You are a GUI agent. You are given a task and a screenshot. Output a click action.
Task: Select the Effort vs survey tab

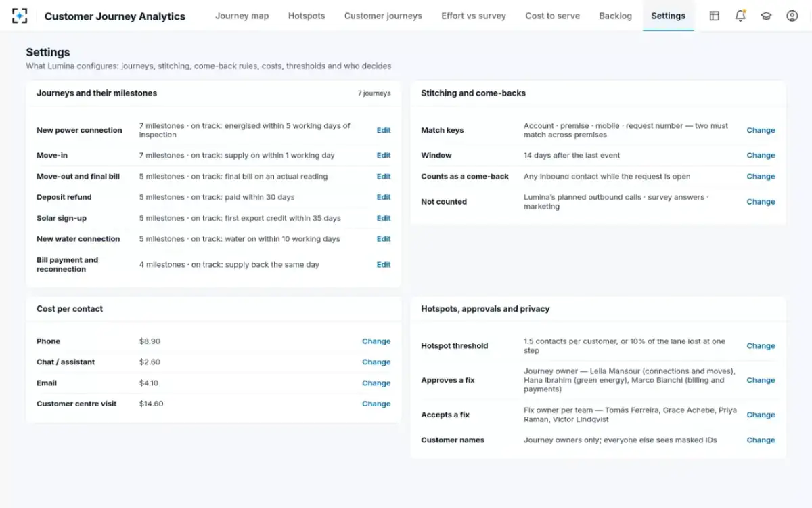point(474,16)
